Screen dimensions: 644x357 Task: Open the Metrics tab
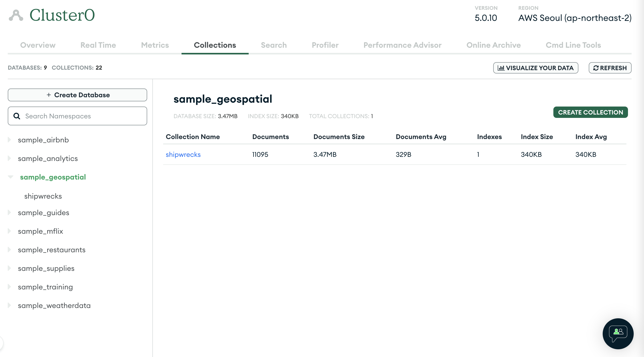[x=155, y=45]
